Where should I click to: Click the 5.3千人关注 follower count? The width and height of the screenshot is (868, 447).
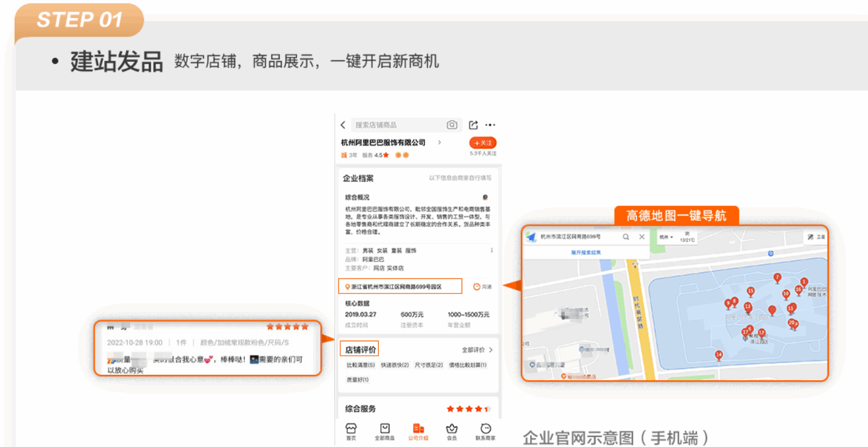pos(483,153)
